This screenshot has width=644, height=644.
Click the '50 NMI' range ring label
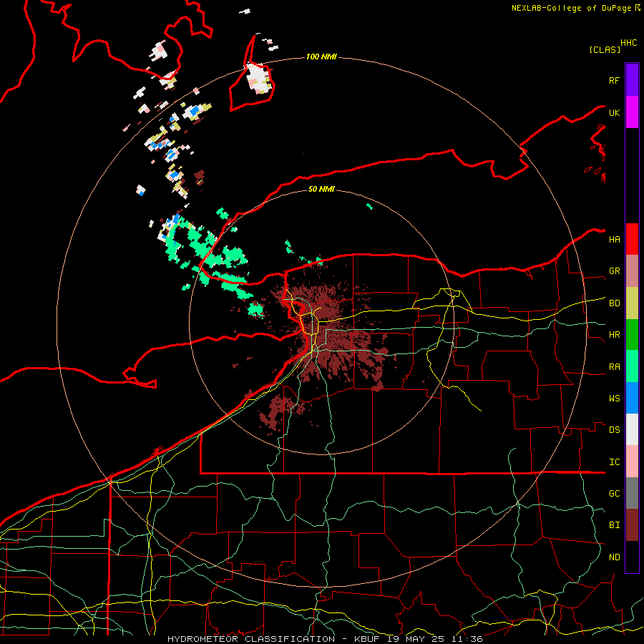[321, 189]
